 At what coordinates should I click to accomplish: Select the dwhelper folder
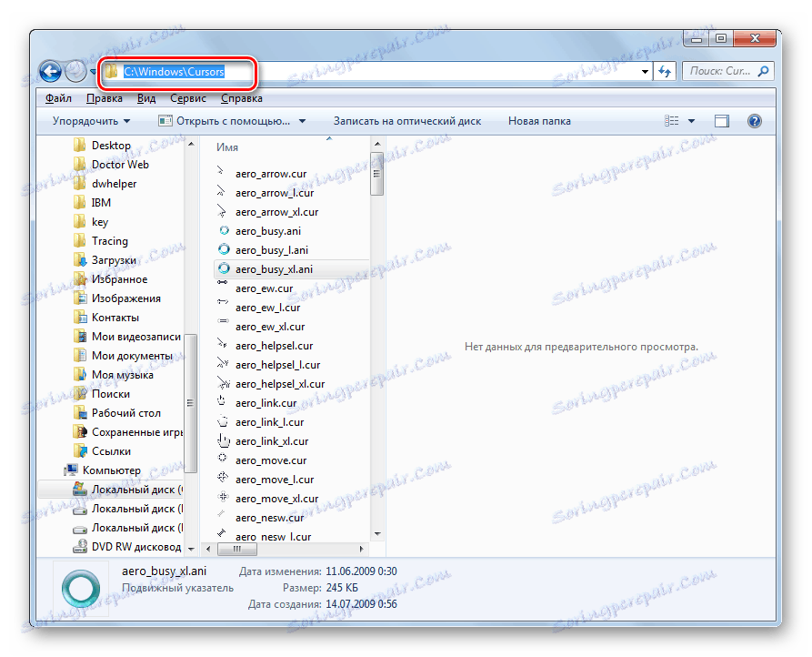[114, 184]
